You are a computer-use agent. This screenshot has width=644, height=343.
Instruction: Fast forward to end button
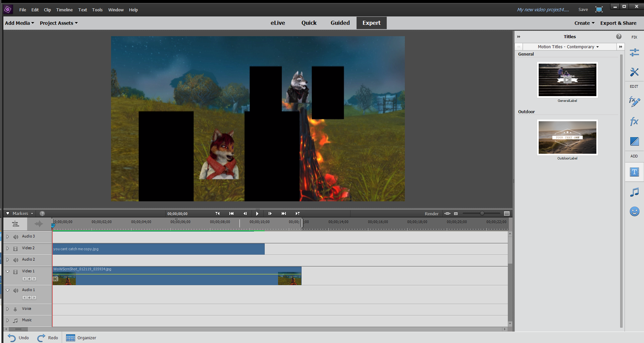pos(284,213)
